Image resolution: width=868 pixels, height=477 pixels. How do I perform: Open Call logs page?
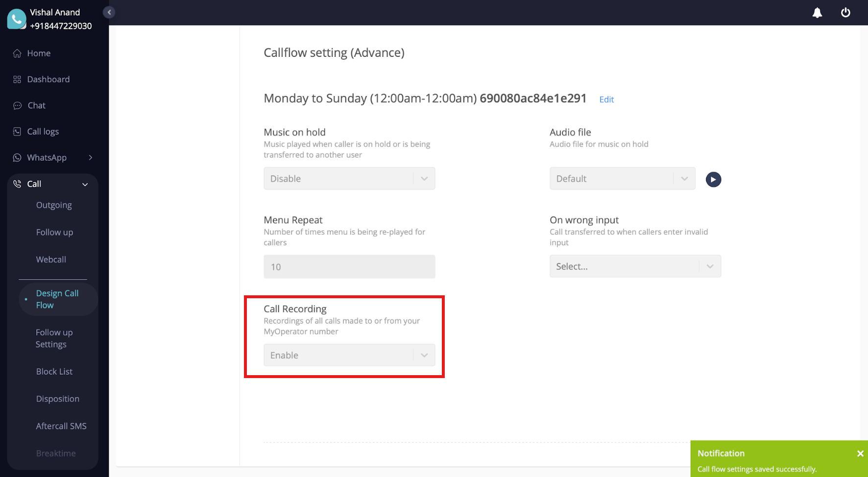[43, 131]
